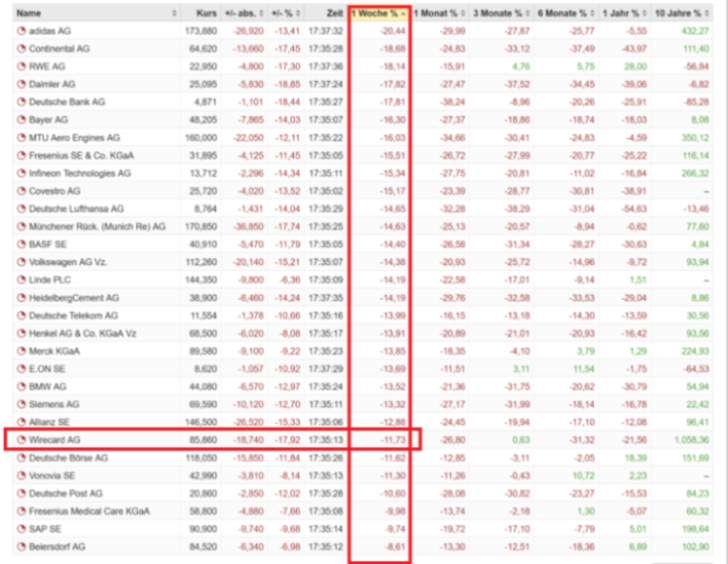Open the Wirecard AG stock link
This screenshot has height=564, width=728.
click(x=54, y=440)
